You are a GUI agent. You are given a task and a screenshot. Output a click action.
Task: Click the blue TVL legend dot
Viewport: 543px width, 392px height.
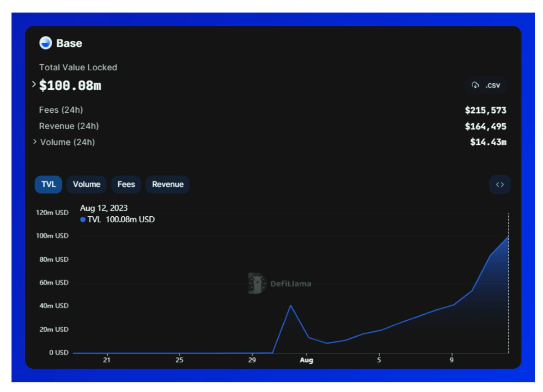coord(83,220)
